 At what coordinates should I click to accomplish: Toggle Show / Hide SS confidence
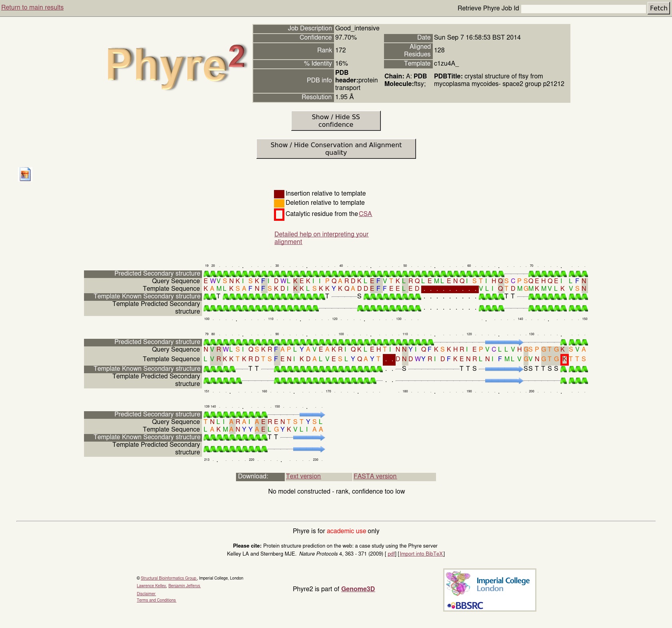[336, 121]
